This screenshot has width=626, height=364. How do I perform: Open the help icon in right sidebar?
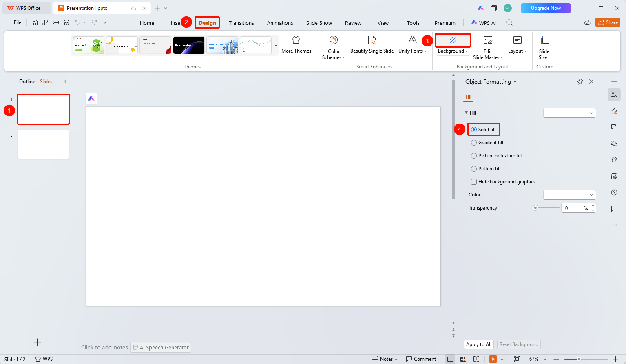click(614, 192)
